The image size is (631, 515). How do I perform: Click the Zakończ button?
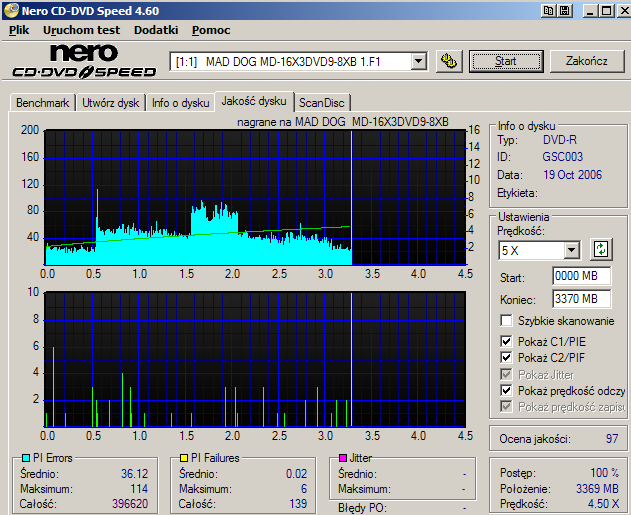pos(587,61)
